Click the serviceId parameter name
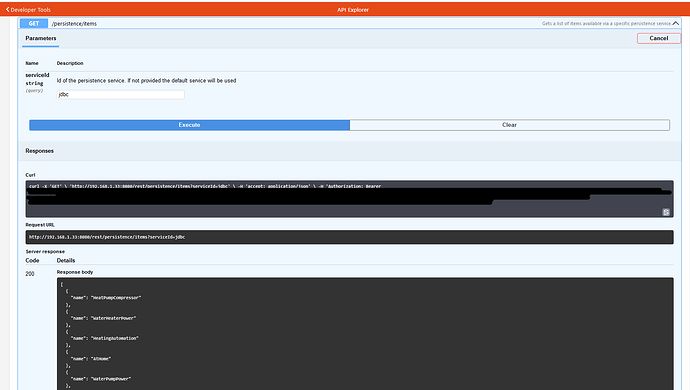690x390 pixels. pos(37,75)
